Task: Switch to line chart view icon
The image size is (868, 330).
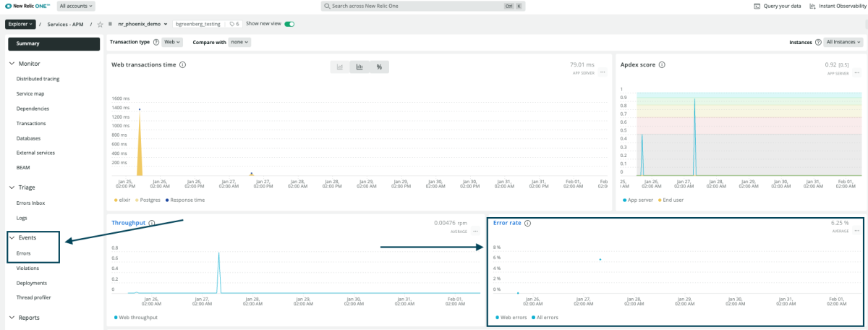Action: 340,67
